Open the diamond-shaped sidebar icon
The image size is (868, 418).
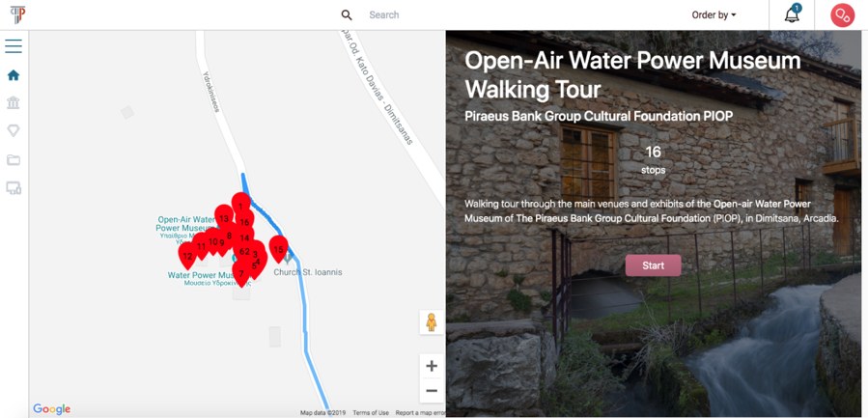click(14, 130)
